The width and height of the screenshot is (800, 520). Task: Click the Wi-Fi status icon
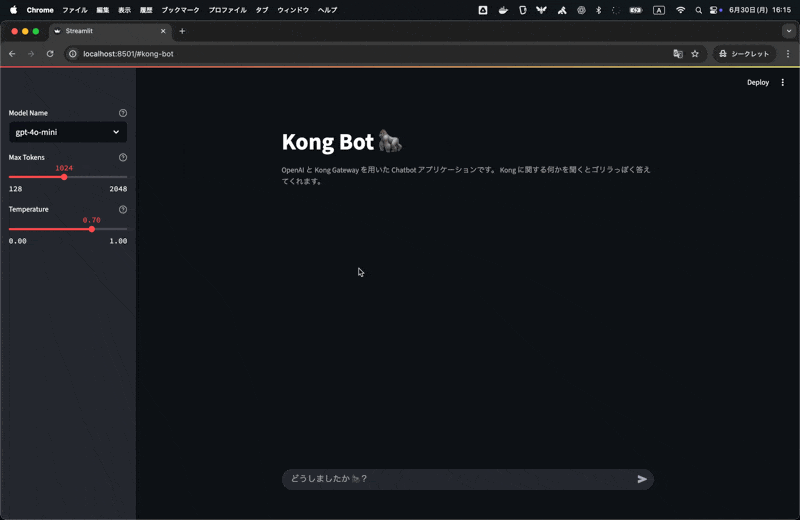[680, 10]
